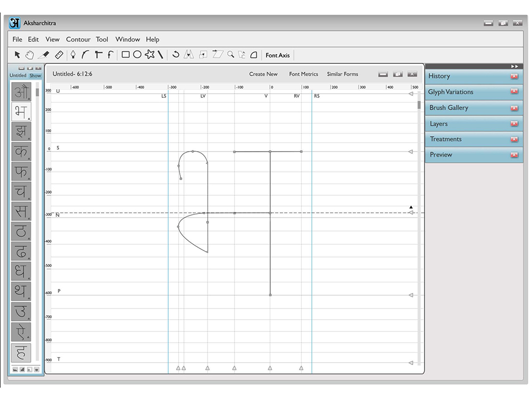532x399 pixels.
Task: Expand the Preview panel
Action: pos(474,155)
